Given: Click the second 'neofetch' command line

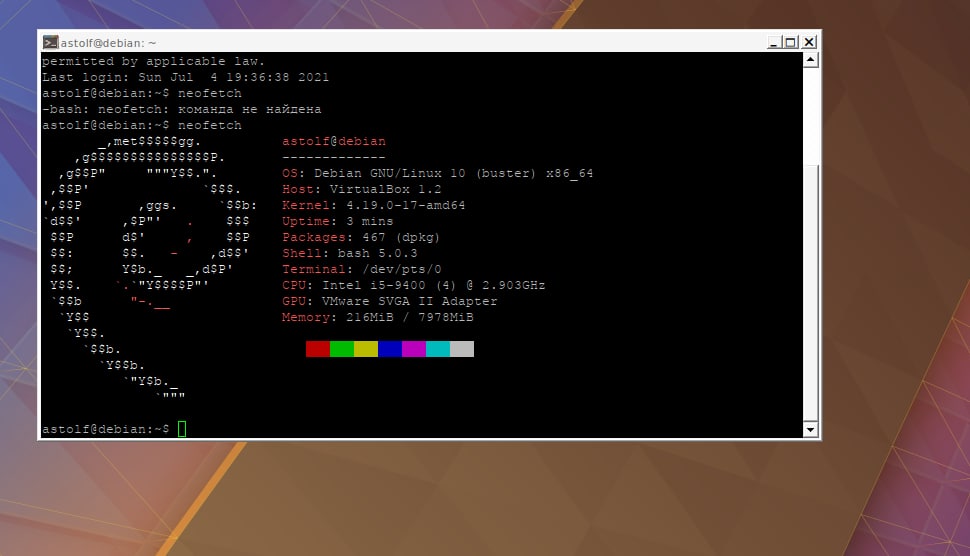Looking at the screenshot, I should (x=142, y=126).
